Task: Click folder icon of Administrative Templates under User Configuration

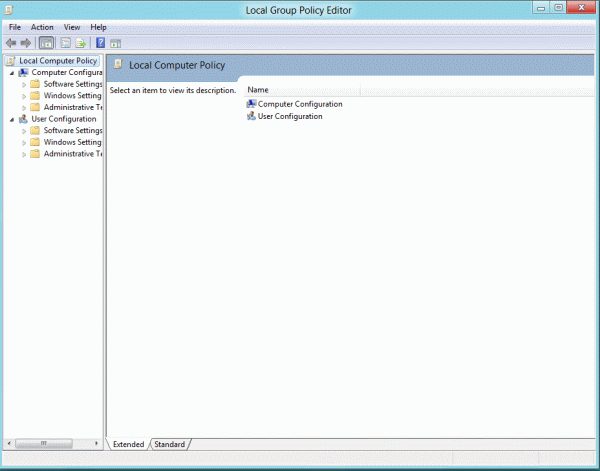Action: tap(35, 154)
